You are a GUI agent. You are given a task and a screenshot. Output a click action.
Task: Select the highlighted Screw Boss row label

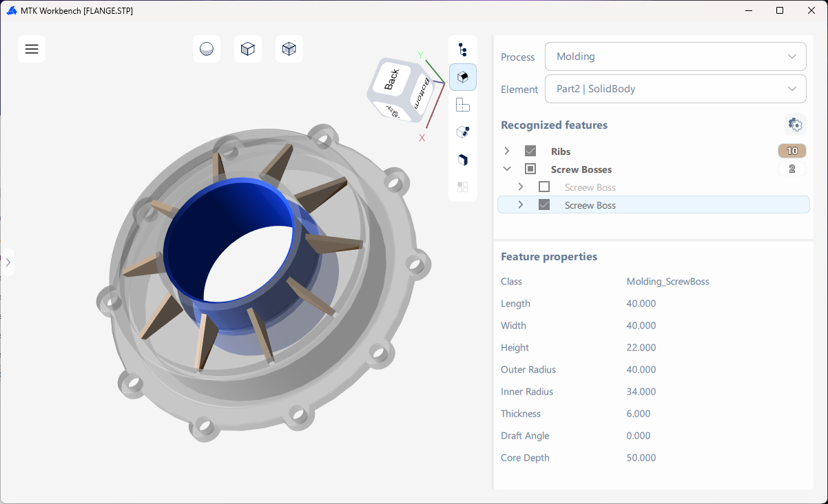coord(590,205)
